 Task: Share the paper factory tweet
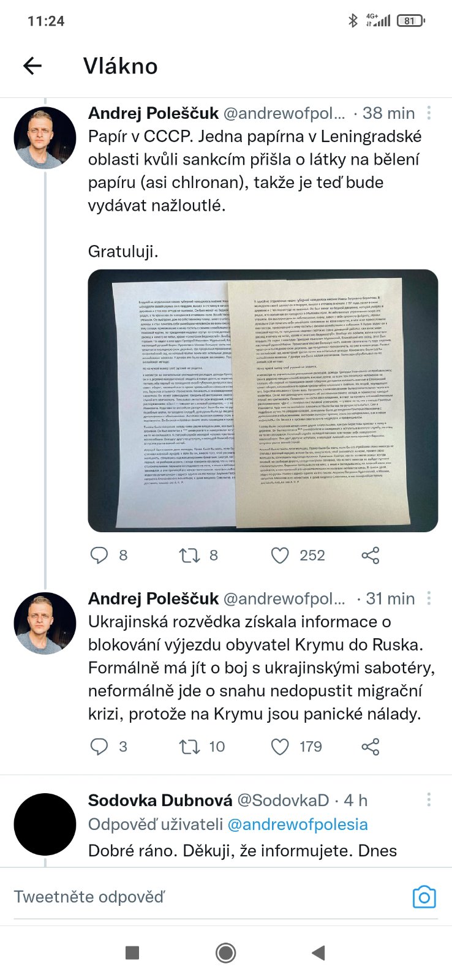pyautogui.click(x=371, y=556)
